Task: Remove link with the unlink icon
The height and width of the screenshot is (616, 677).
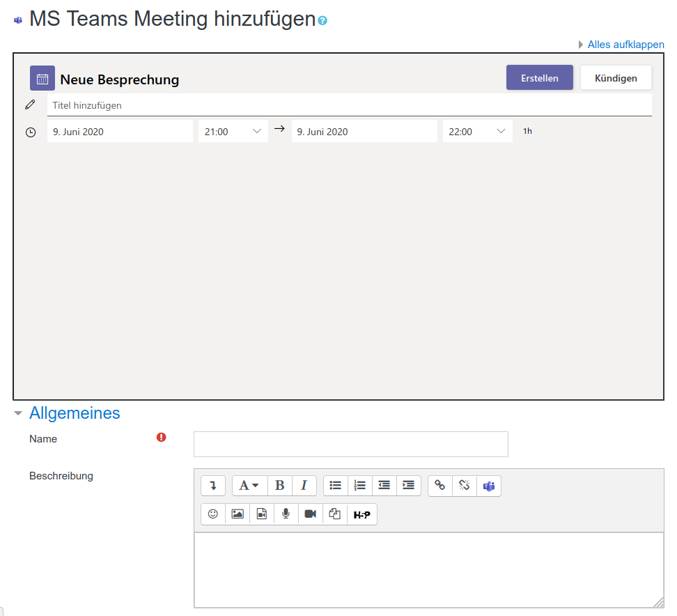Action: tap(465, 486)
